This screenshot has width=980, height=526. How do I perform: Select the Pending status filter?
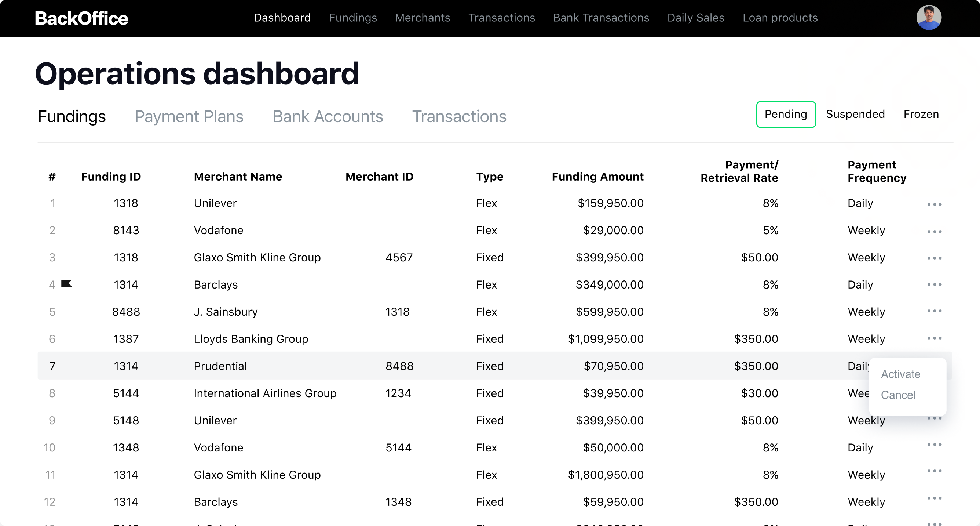click(786, 114)
